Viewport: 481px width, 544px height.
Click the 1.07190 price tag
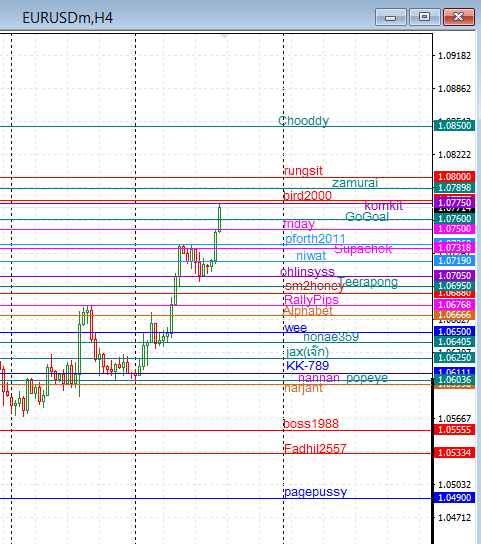(x=454, y=261)
